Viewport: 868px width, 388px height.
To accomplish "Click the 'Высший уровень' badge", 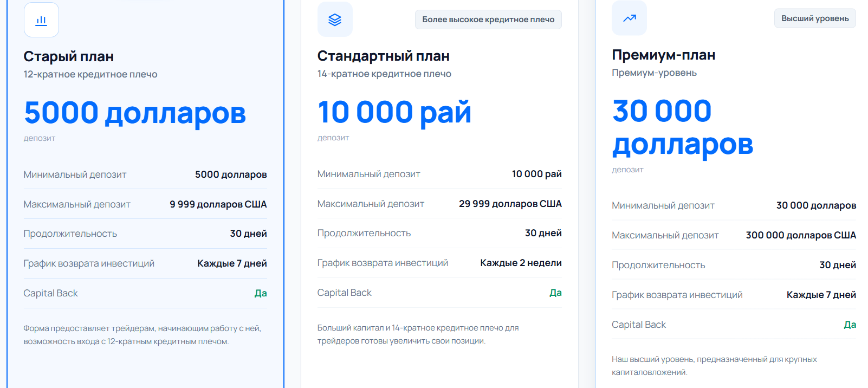I will coord(815,18).
